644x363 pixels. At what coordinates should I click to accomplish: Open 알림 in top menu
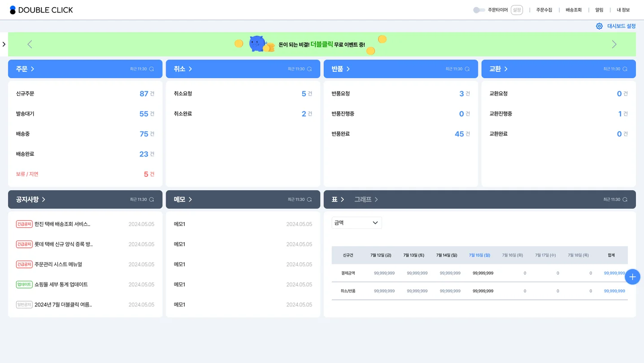click(x=599, y=10)
